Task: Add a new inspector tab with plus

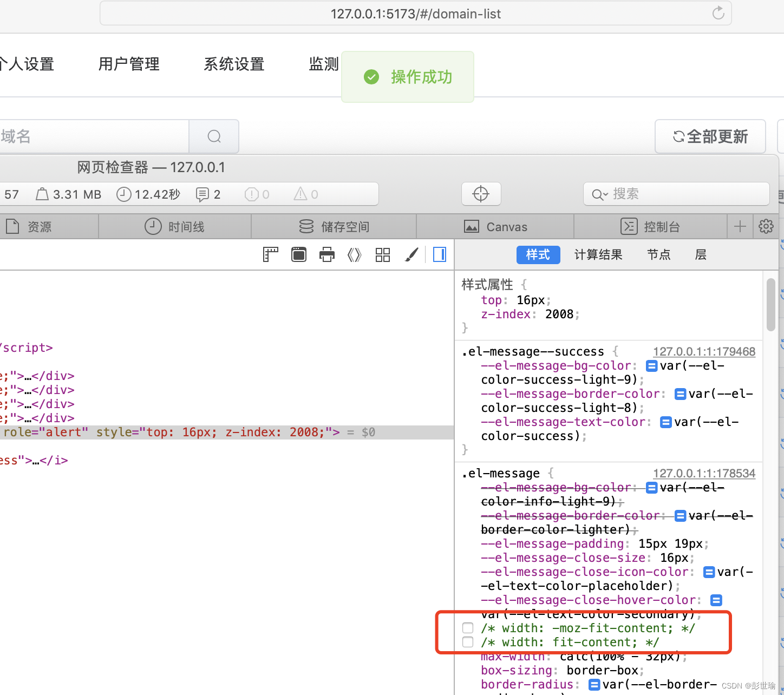Action: click(740, 226)
